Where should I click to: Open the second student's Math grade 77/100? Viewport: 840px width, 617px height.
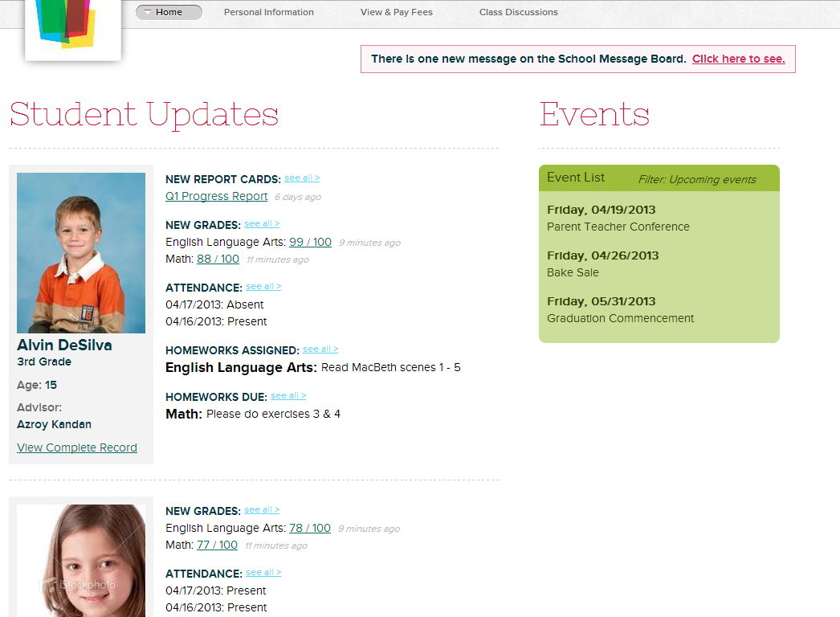pyautogui.click(x=217, y=545)
